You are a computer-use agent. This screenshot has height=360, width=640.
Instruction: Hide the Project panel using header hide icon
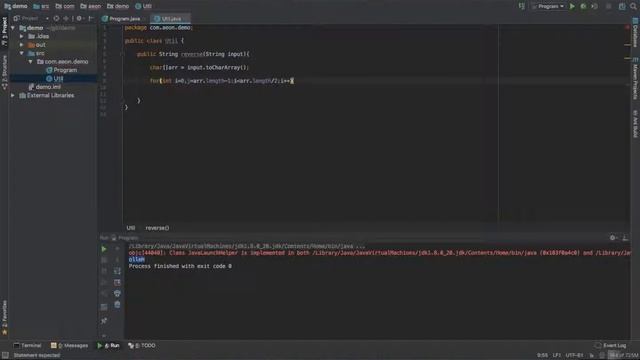click(91, 18)
